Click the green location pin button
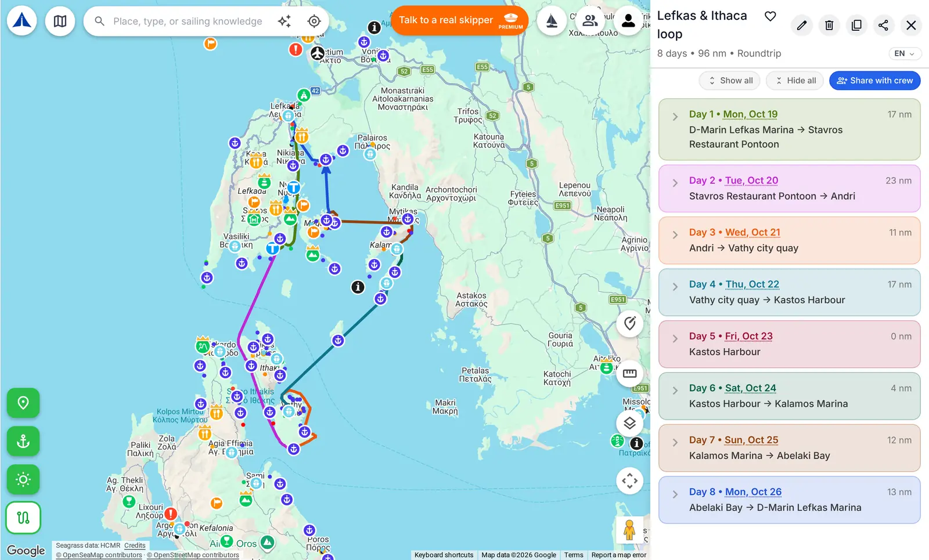 tap(23, 403)
